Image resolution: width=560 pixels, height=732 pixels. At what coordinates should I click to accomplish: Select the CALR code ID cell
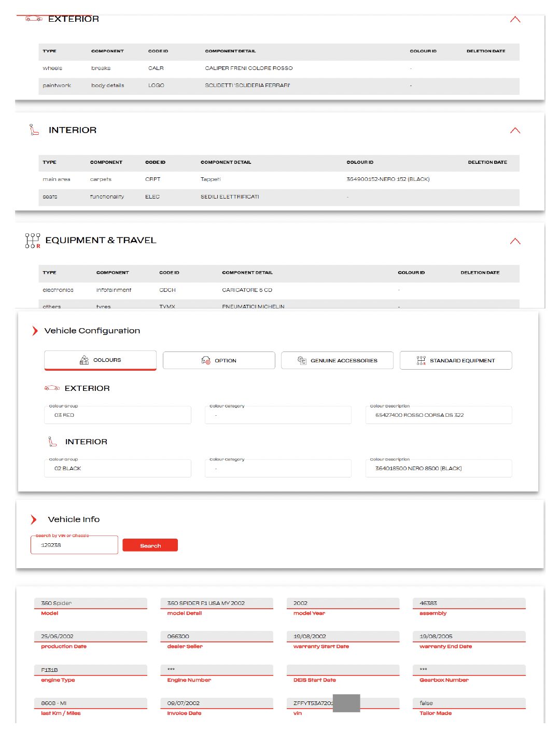coord(156,68)
